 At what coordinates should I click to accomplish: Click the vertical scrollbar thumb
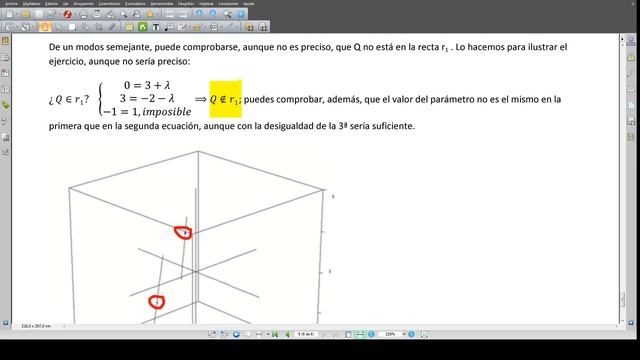coord(622,299)
